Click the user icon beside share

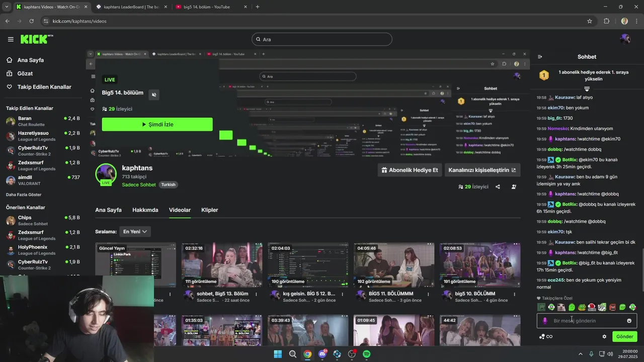point(514,187)
